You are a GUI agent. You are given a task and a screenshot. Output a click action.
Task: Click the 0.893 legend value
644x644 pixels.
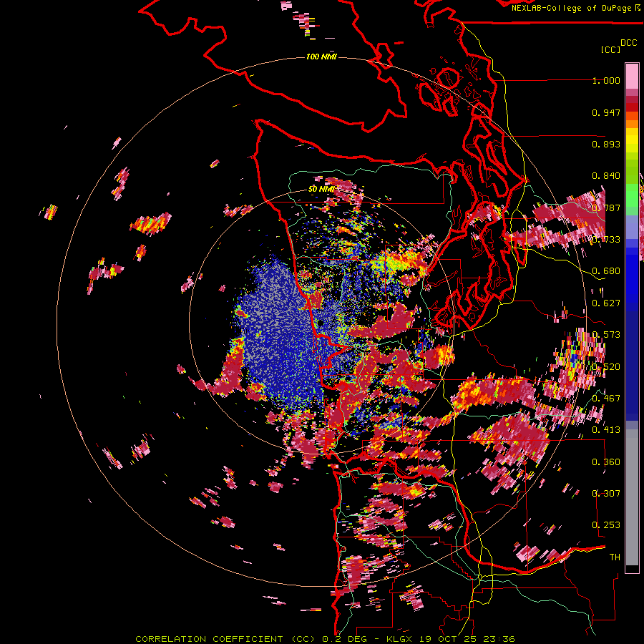pos(606,144)
